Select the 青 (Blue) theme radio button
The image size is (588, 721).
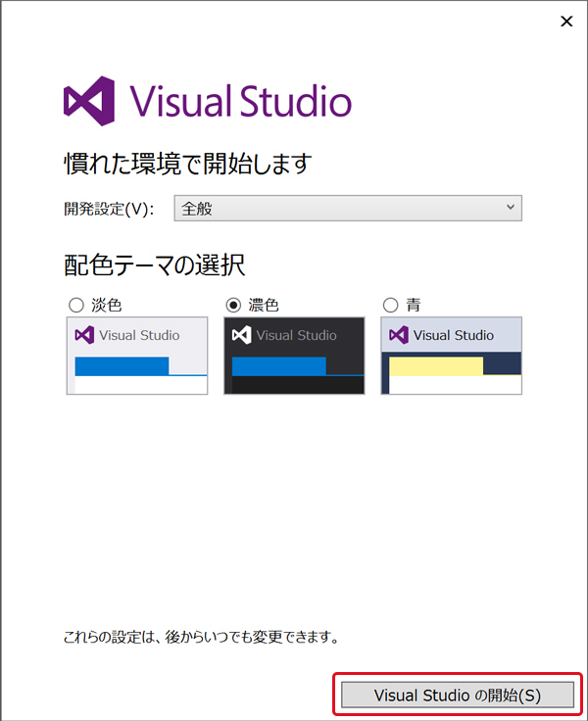tap(390, 305)
